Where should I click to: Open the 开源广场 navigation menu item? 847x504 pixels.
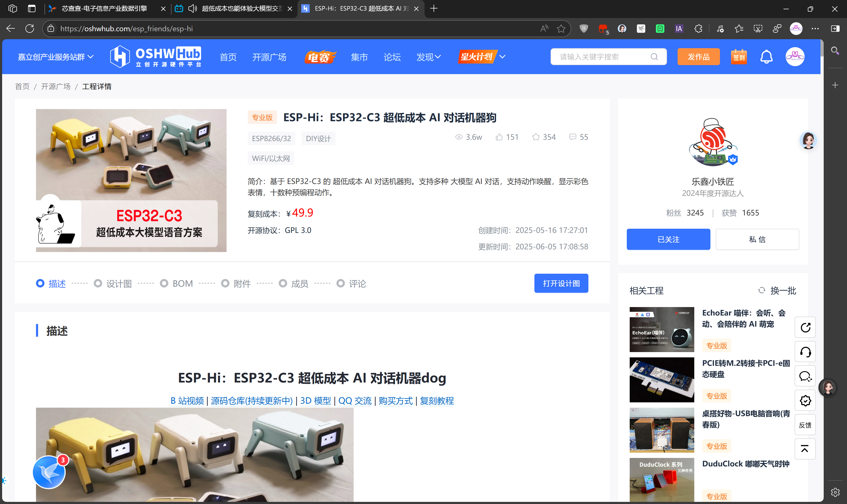coord(269,57)
